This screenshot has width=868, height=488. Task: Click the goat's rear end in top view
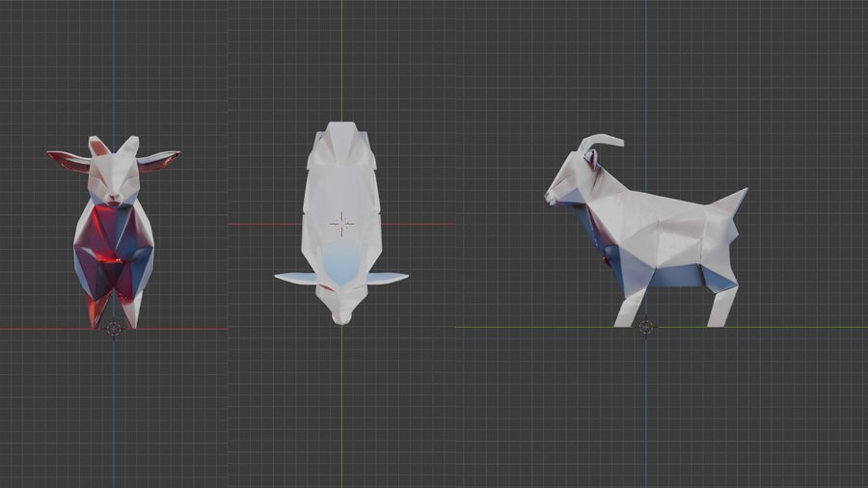pos(341,135)
